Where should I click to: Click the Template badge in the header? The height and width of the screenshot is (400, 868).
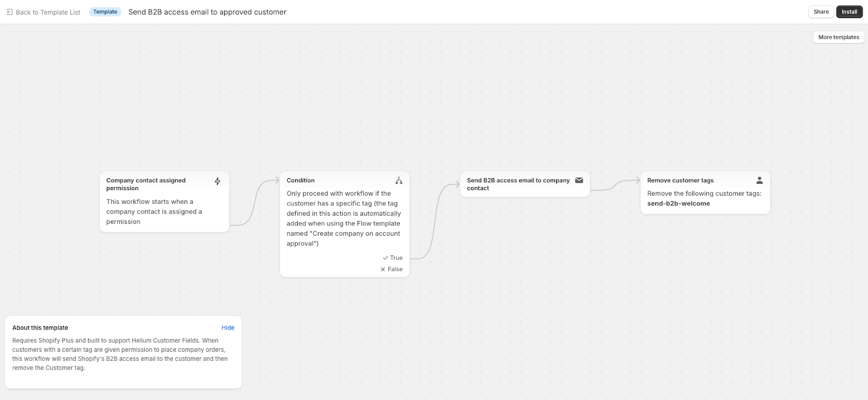click(x=105, y=11)
